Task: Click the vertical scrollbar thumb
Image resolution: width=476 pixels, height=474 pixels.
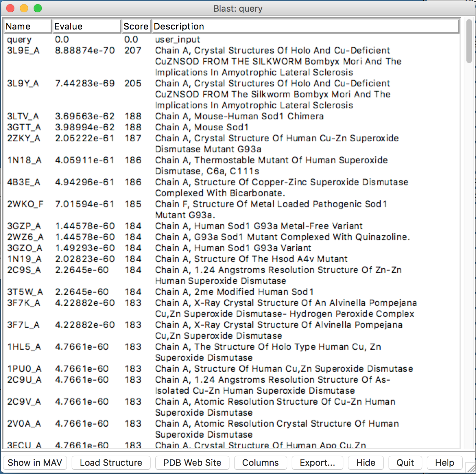Action: [469, 41]
